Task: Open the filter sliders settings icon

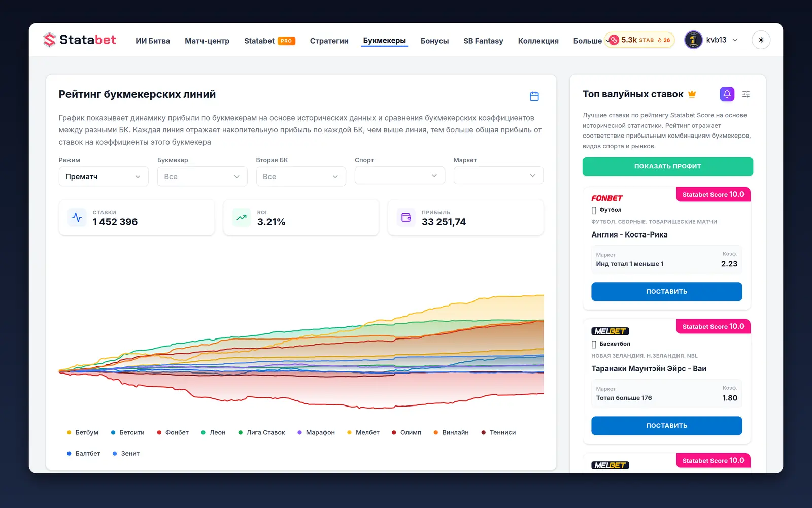Action: click(x=746, y=94)
